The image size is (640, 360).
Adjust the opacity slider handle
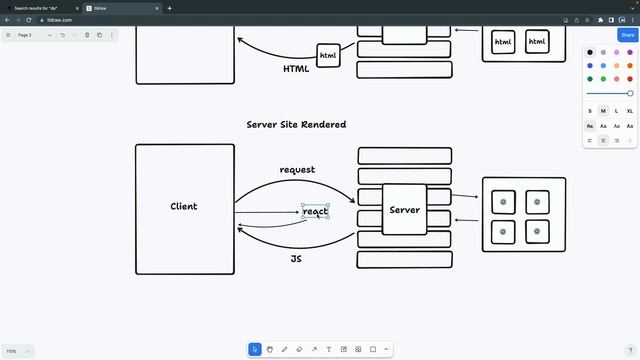(x=630, y=93)
